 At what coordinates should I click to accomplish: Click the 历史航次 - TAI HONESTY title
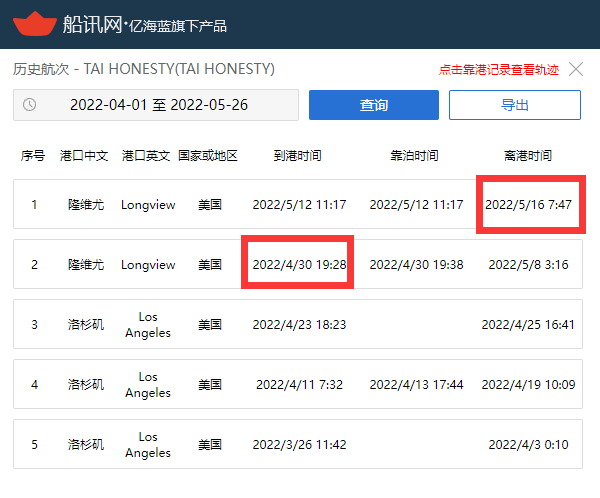pos(144,69)
